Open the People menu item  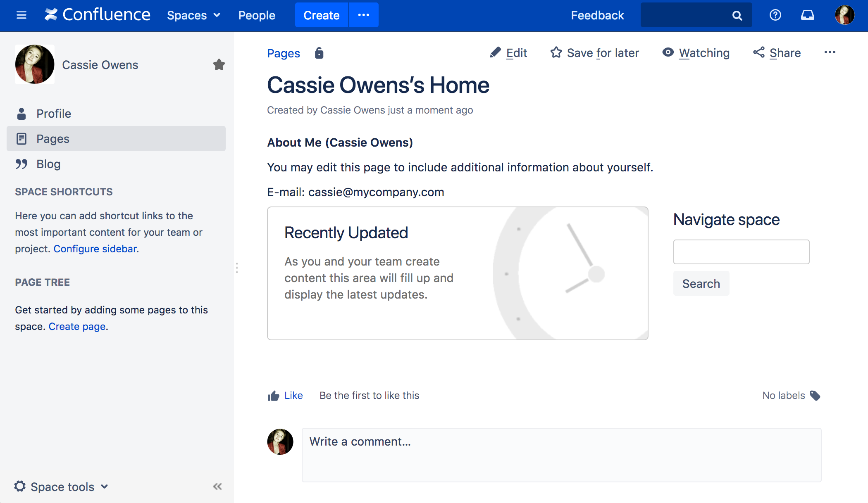click(x=257, y=15)
